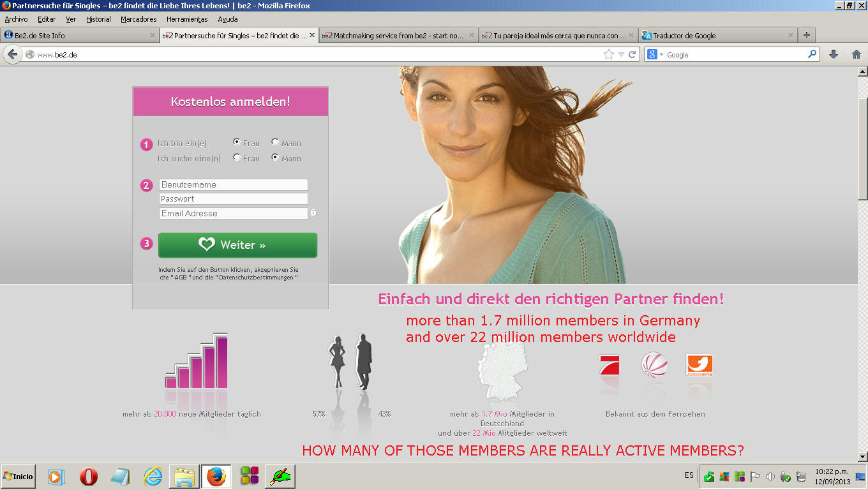Open the Windows Inicio start menu
Image resolution: width=868 pixels, height=490 pixels.
pos(18,477)
